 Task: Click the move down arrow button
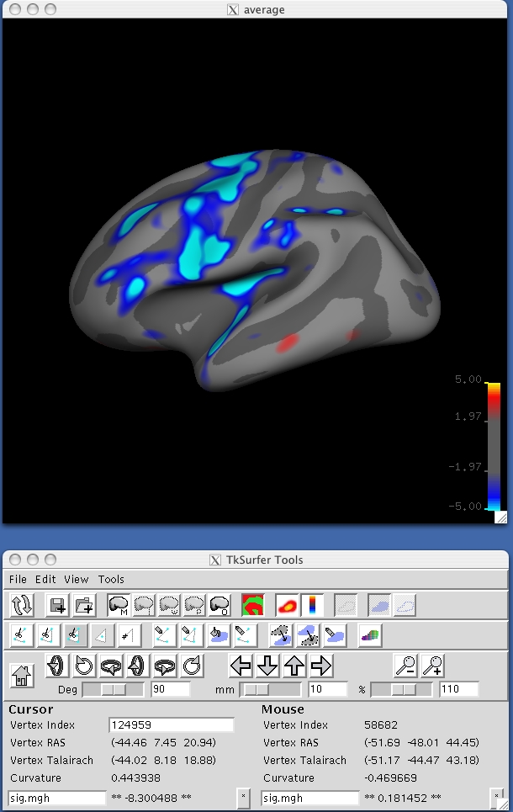(x=267, y=666)
